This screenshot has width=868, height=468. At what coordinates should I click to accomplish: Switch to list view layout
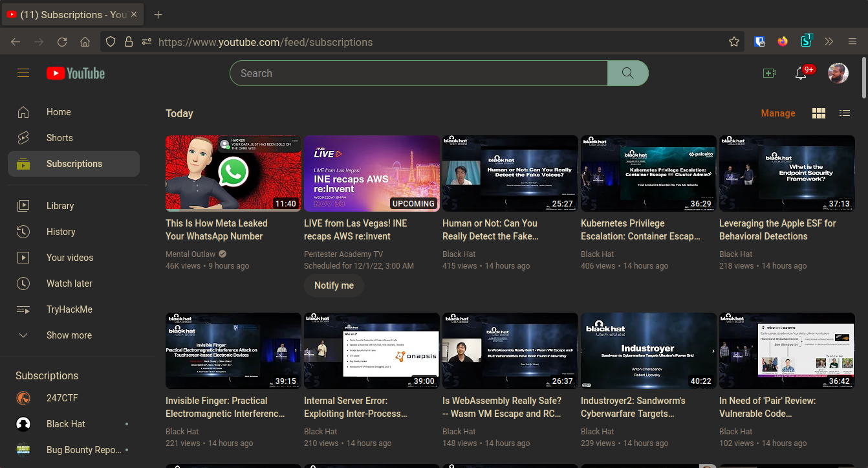pyautogui.click(x=845, y=113)
